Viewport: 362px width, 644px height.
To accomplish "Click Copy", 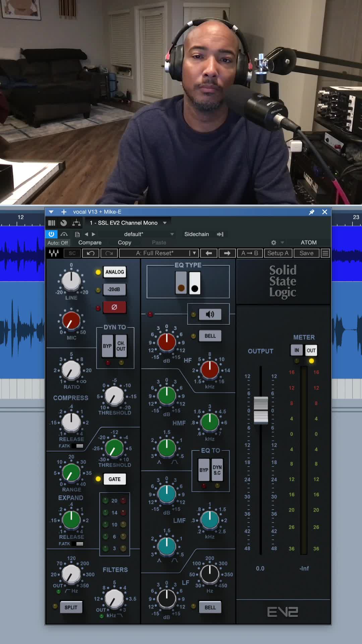I will [x=124, y=243].
